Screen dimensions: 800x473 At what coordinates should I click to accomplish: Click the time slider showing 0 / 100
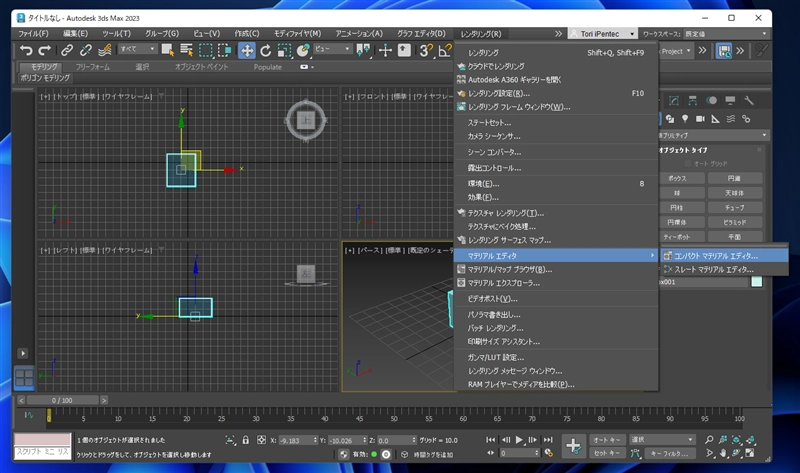coord(63,401)
